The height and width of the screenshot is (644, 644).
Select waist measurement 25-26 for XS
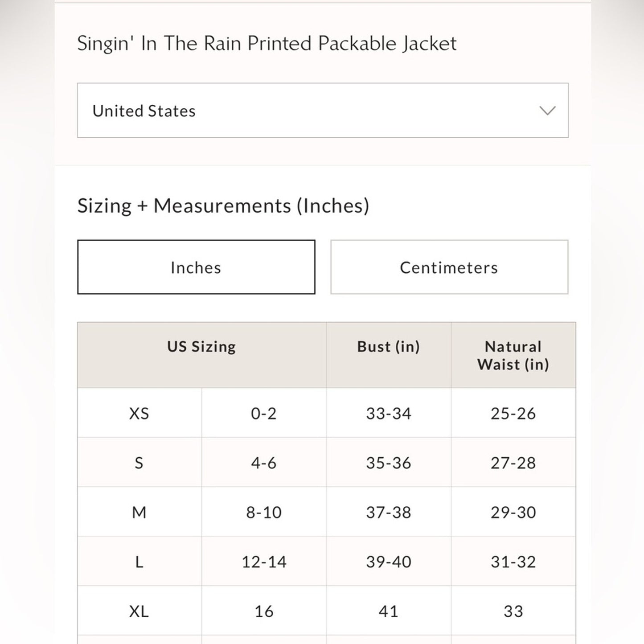(x=513, y=413)
